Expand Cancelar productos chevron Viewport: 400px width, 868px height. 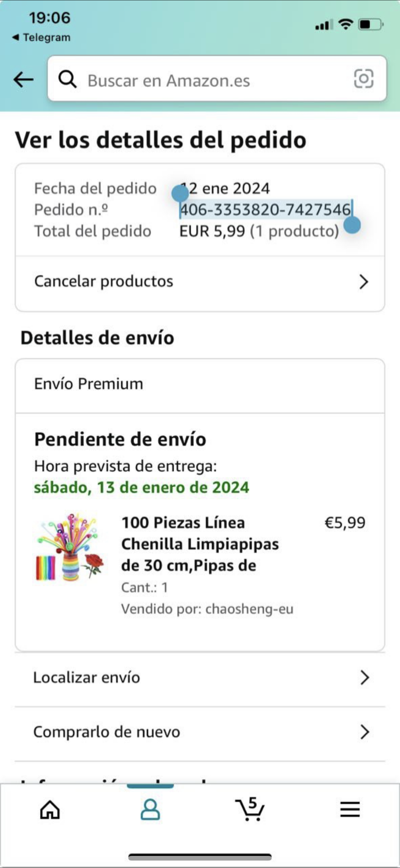click(364, 282)
